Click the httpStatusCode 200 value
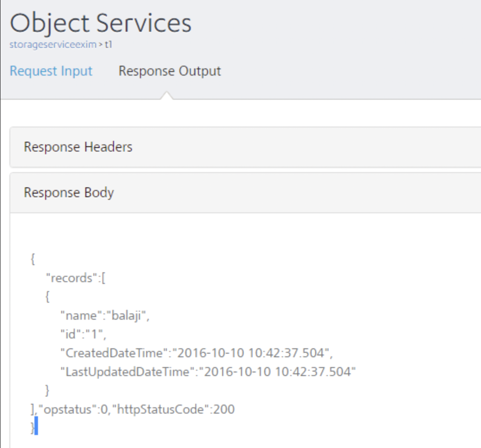 [x=224, y=409]
